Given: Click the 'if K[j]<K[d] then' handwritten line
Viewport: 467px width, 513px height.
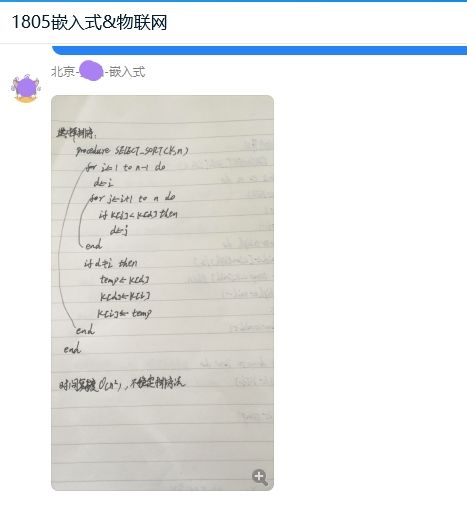Looking at the screenshot, I should [x=138, y=214].
